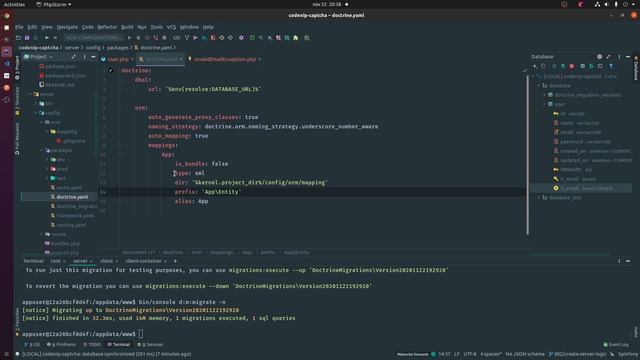Expand the database_test schema node

pyautogui.click(x=538, y=198)
